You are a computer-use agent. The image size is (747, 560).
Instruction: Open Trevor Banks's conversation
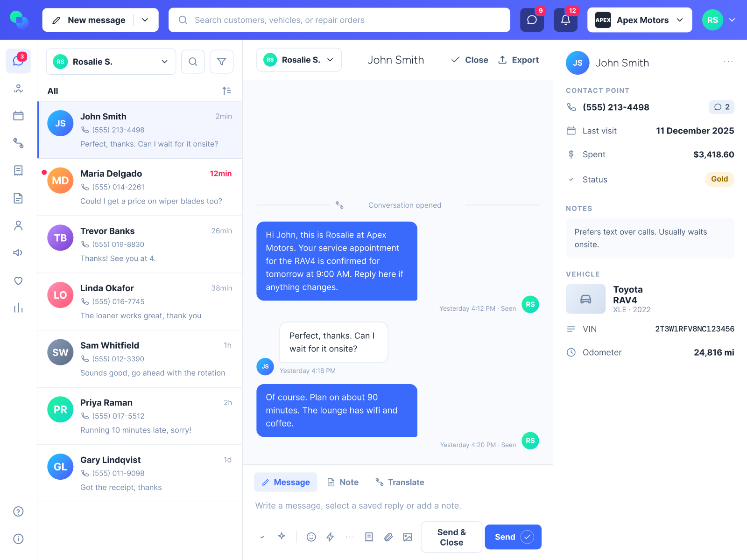coord(140,245)
